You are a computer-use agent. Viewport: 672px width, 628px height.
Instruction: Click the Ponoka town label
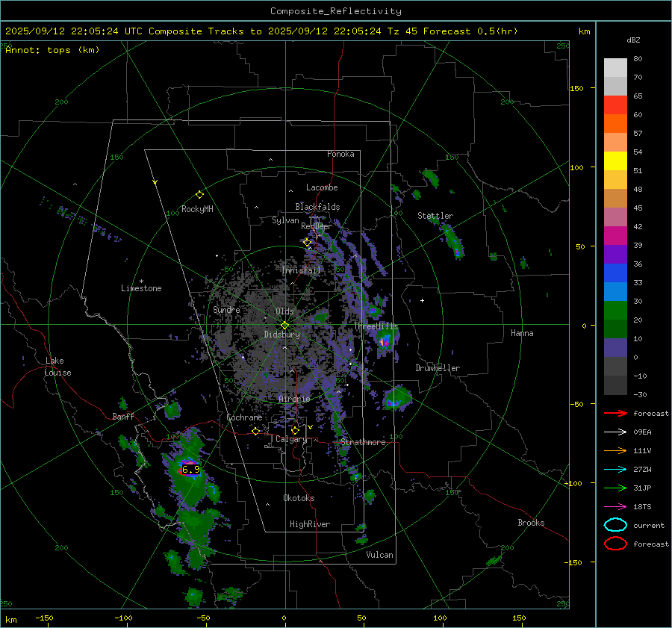[x=340, y=154]
